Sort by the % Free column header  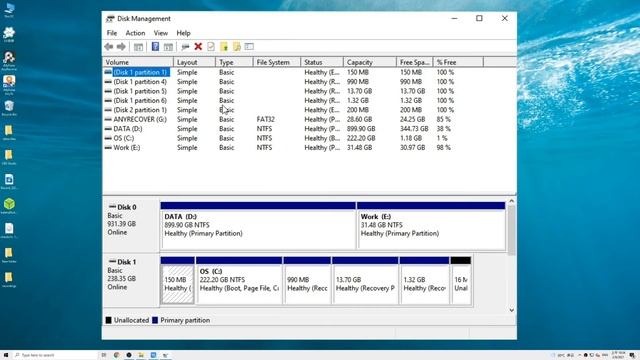(458, 62)
